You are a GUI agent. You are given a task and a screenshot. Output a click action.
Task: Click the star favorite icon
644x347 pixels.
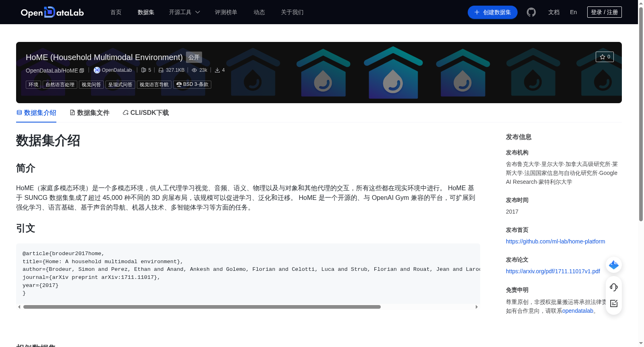pyautogui.click(x=603, y=57)
